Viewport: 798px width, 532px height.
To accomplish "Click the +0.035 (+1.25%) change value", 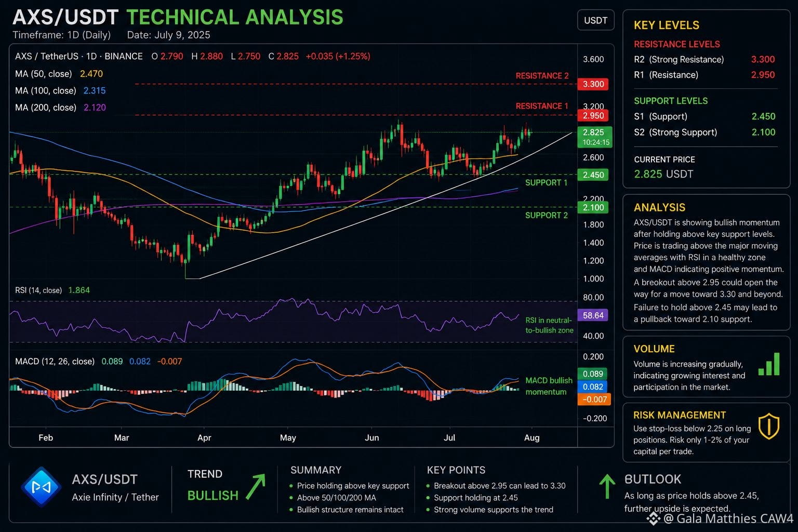I will [338, 56].
